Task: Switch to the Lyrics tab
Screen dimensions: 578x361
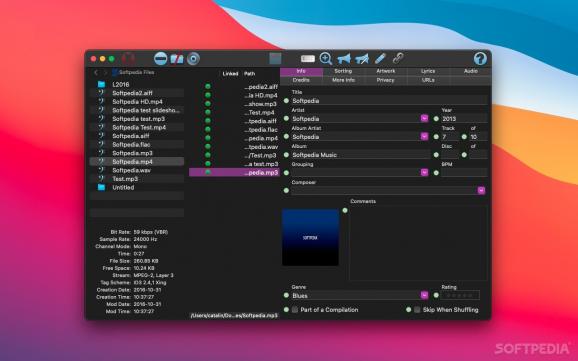Action: [x=428, y=71]
